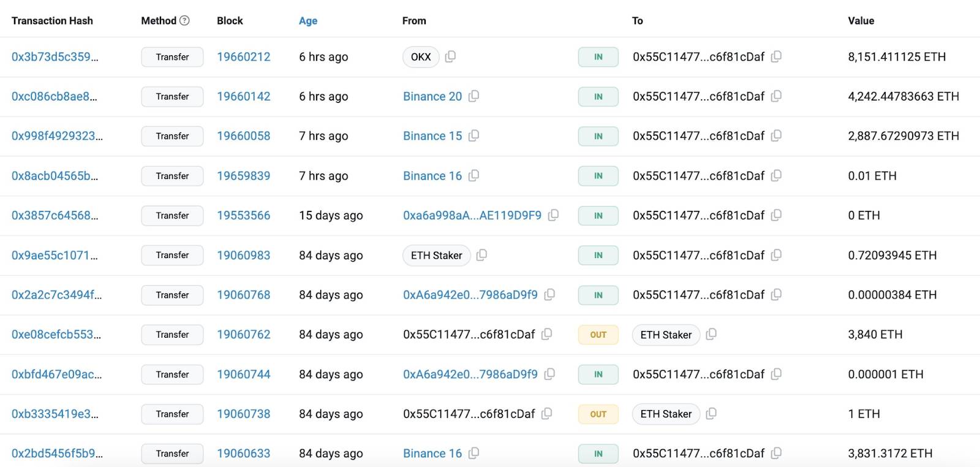This screenshot has height=467, width=980.
Task: View block 19659839 details
Action: (x=244, y=175)
